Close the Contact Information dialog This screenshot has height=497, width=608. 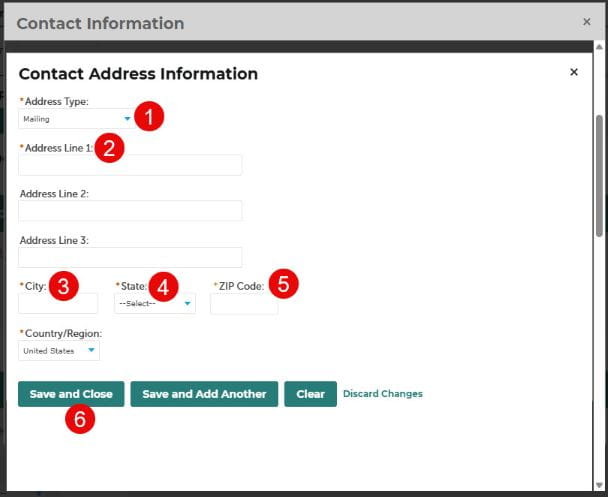587,22
